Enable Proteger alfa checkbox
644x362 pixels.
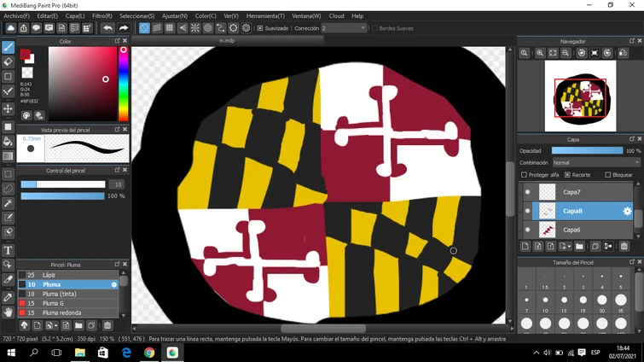[x=524, y=175]
